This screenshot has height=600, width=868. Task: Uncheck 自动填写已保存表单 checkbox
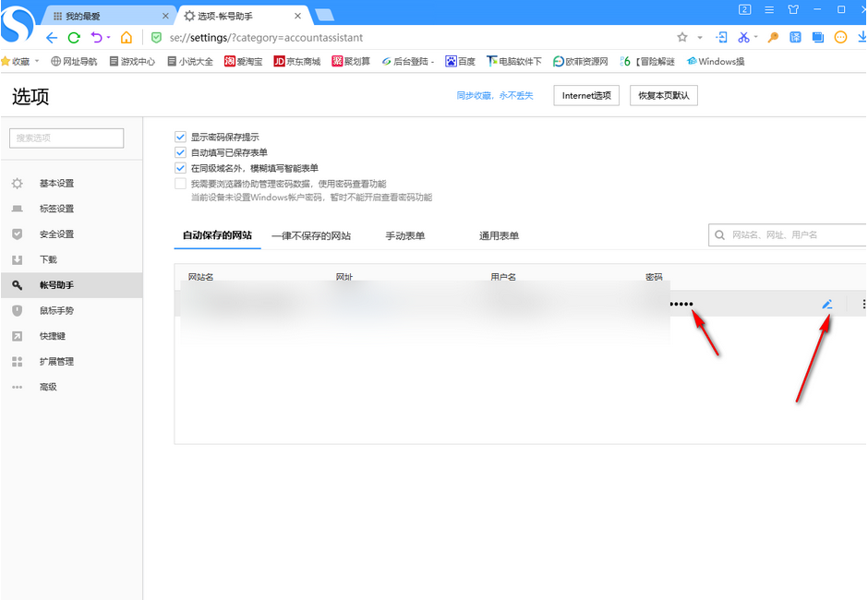pyautogui.click(x=181, y=152)
